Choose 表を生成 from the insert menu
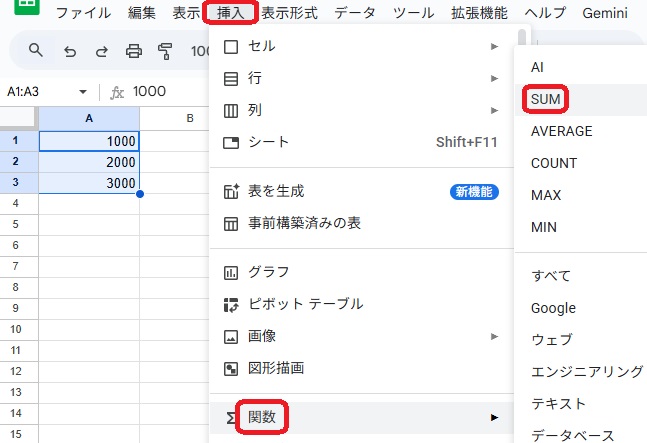The width and height of the screenshot is (647, 443). [362, 191]
